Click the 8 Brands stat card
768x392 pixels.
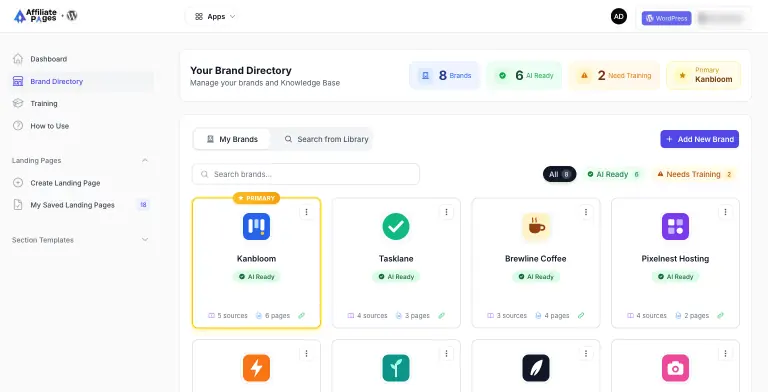coord(445,75)
